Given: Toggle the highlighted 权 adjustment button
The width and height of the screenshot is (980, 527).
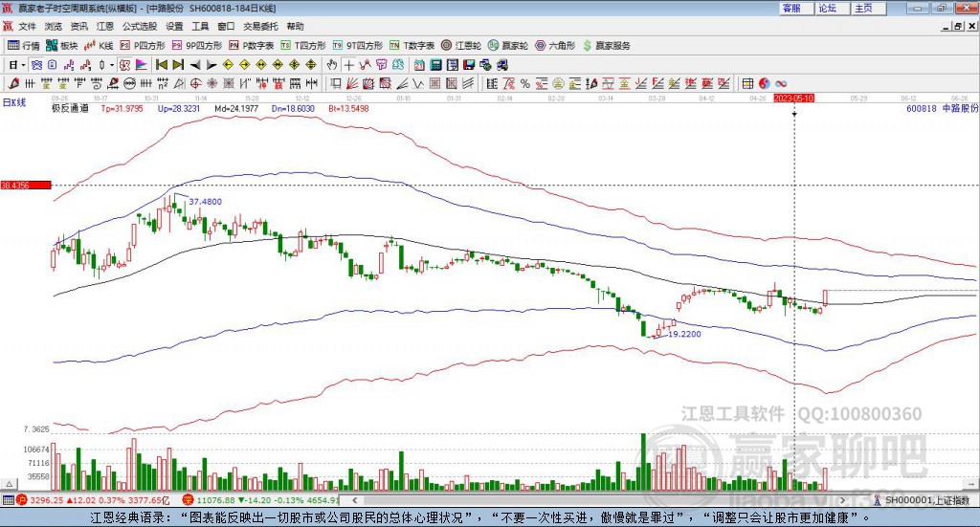Looking at the screenshot, I should click(x=125, y=65).
